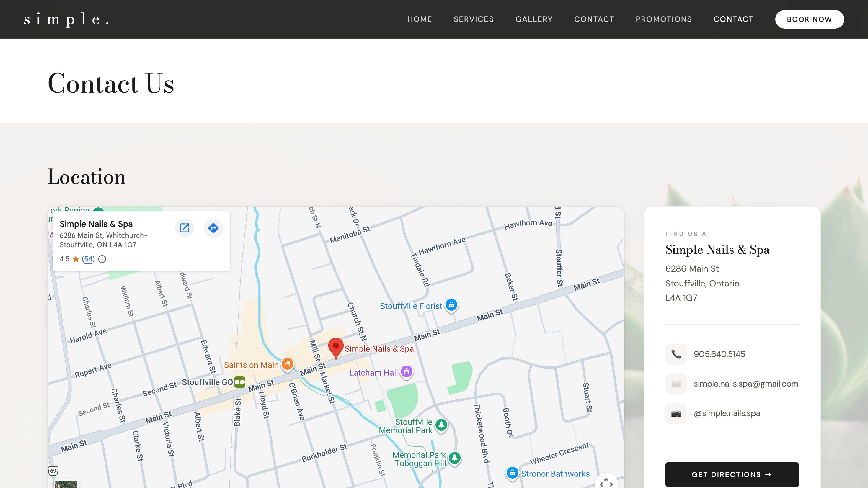This screenshot has height=488, width=868.
Task: Go to the Home page
Action: pyautogui.click(x=420, y=19)
